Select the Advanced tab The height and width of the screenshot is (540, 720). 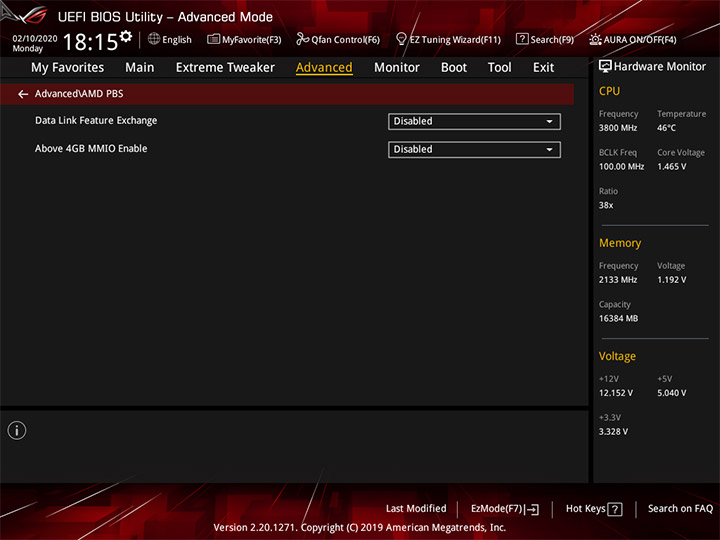[324, 68]
